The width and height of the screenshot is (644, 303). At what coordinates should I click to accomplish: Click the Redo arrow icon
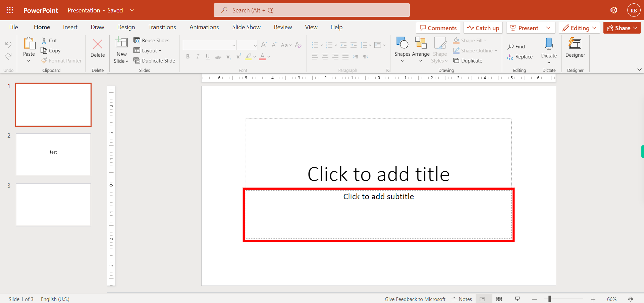(x=8, y=56)
